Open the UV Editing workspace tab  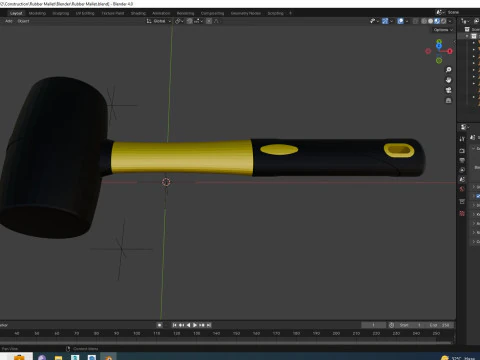coord(85,13)
